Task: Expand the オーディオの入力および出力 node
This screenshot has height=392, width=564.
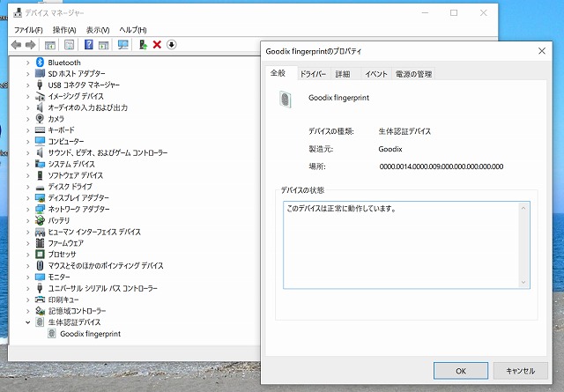Action: coord(27,107)
